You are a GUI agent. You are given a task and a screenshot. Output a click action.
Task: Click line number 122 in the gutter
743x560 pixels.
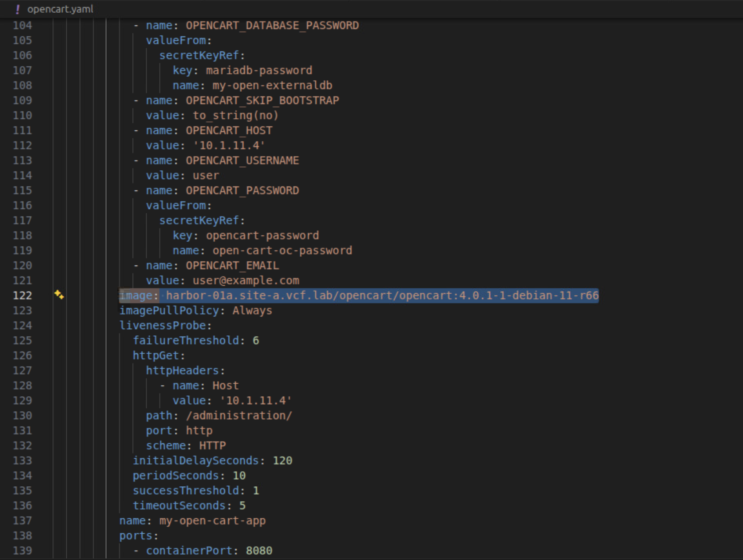click(x=22, y=295)
